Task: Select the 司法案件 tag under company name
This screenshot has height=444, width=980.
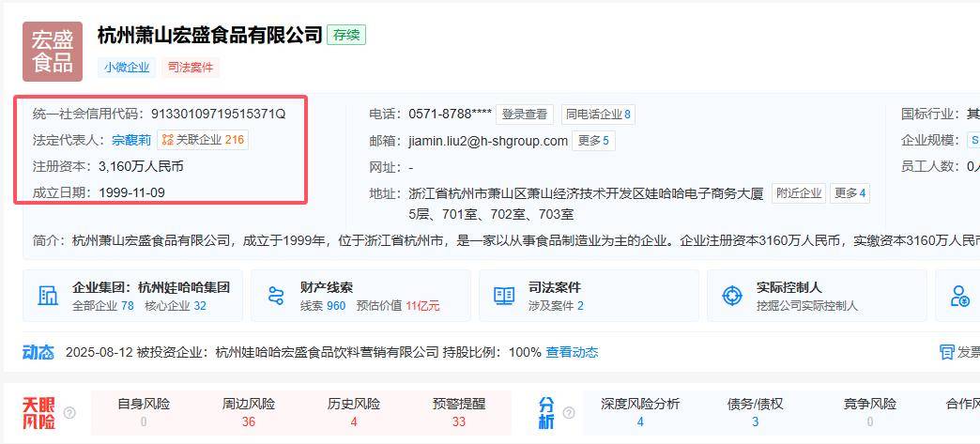Action: click(191, 68)
